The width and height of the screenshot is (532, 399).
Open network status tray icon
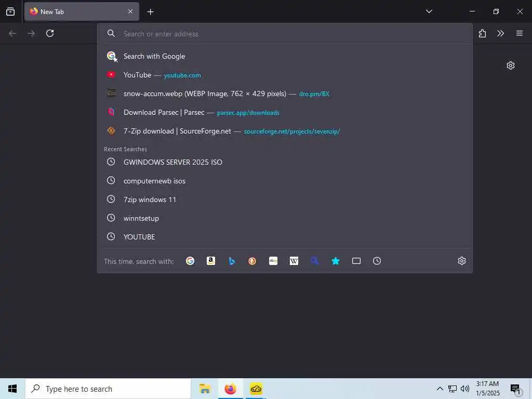click(453, 389)
